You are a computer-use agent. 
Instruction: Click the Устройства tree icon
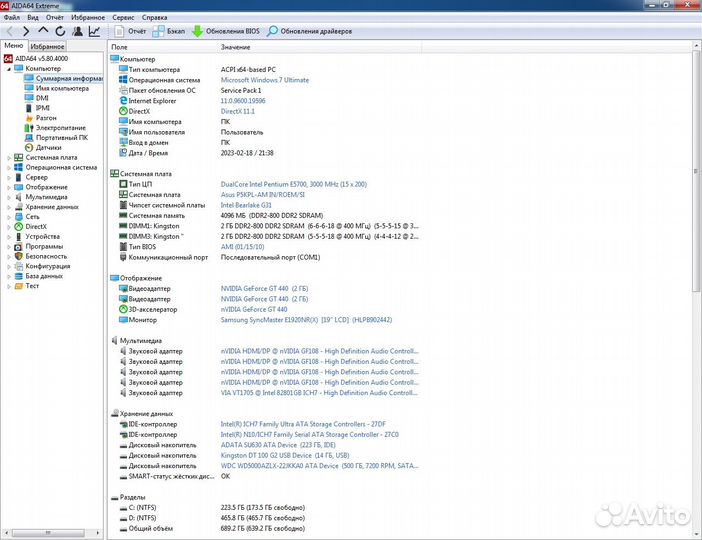pos(18,236)
